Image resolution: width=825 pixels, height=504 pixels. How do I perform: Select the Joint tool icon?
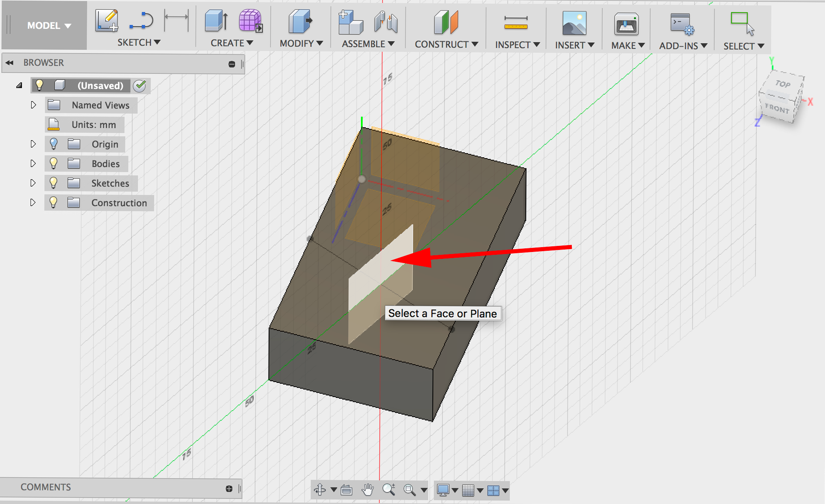pos(386,22)
